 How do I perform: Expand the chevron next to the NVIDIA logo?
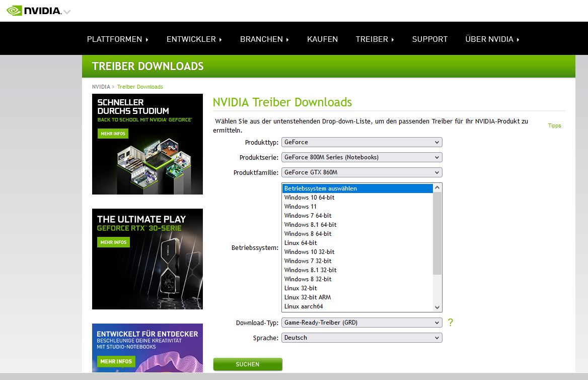66,11
